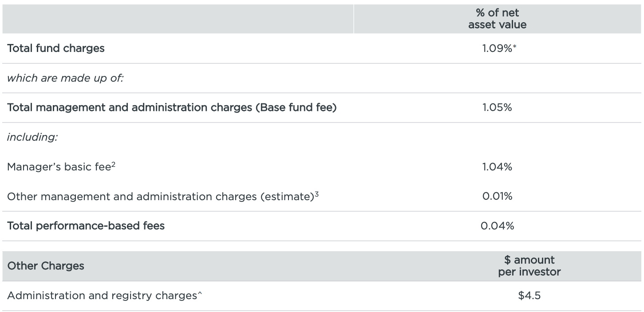
Task: Click the '$ amount per investor' column header
Action: pos(529,266)
